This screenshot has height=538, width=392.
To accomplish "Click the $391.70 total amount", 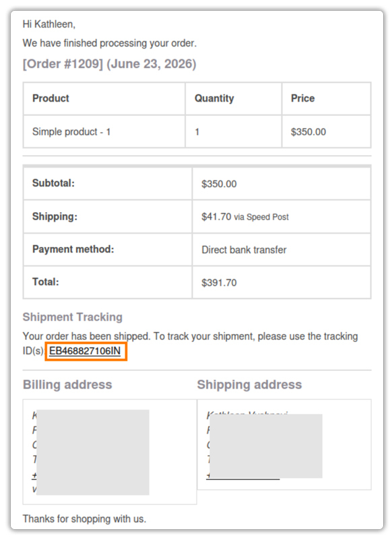I will 219,283.
